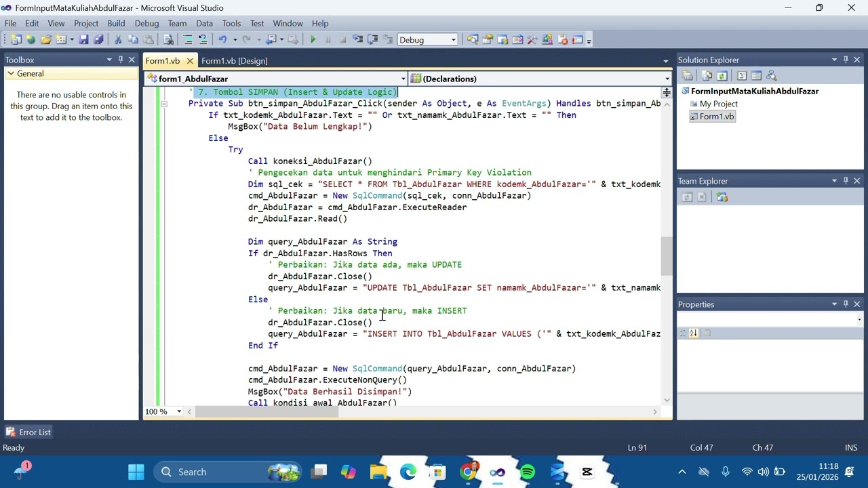Image resolution: width=868 pixels, height=488 pixels.
Task: Comment out the selected lines icon
Action: click(188, 40)
